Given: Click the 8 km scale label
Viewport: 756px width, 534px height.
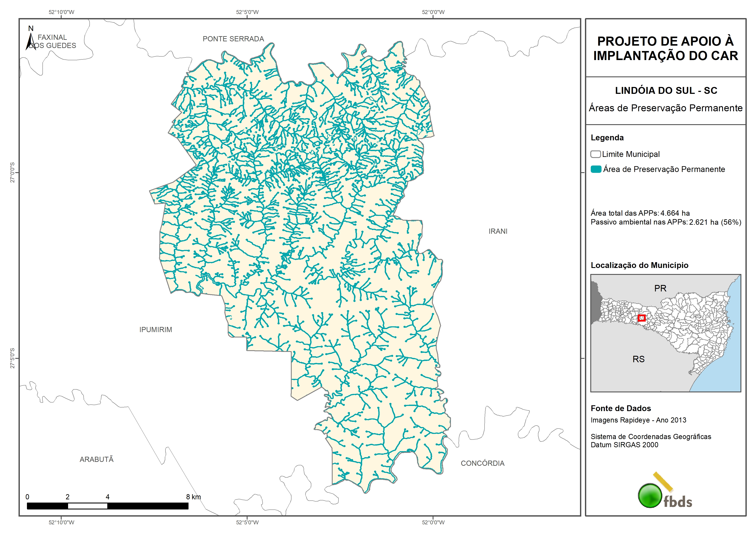Looking at the screenshot, I should [193, 497].
